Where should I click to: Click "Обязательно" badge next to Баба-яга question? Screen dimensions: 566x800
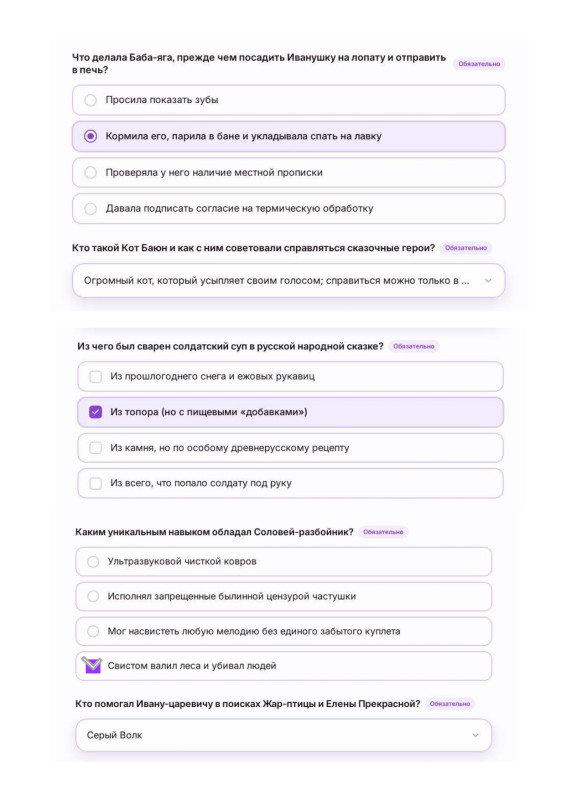(479, 64)
